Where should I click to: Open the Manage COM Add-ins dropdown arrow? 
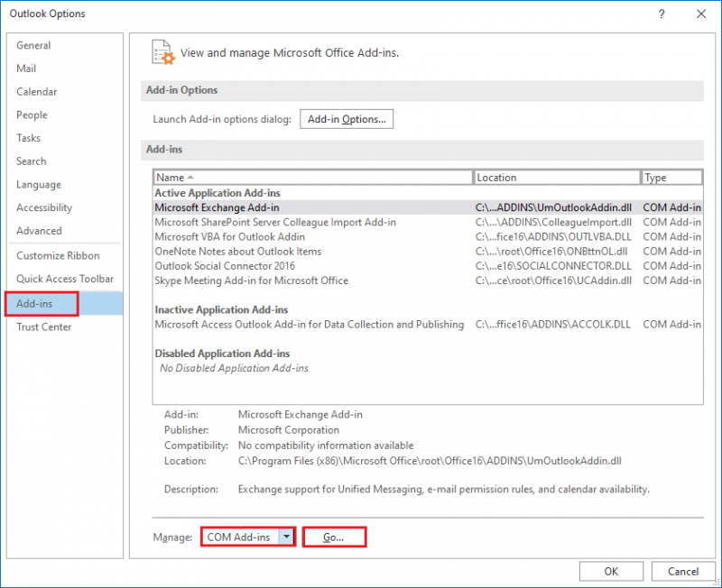286,537
